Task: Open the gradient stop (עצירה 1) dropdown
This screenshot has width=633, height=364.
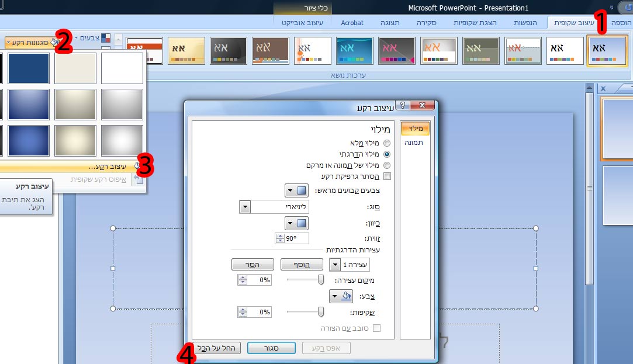Action: [335, 265]
